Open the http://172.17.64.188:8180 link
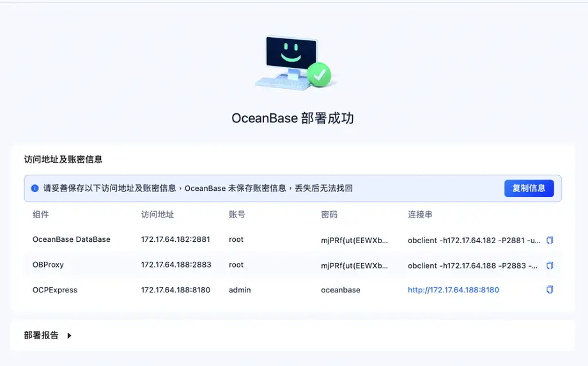 tap(453, 290)
